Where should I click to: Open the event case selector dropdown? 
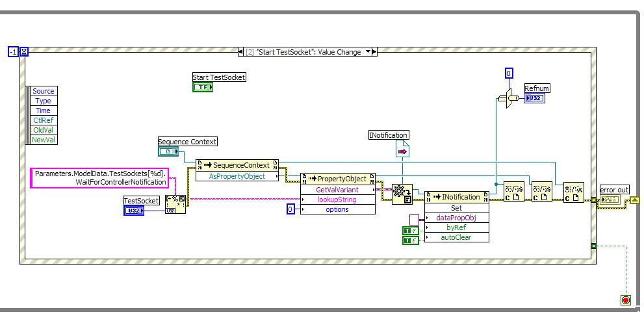click(368, 52)
